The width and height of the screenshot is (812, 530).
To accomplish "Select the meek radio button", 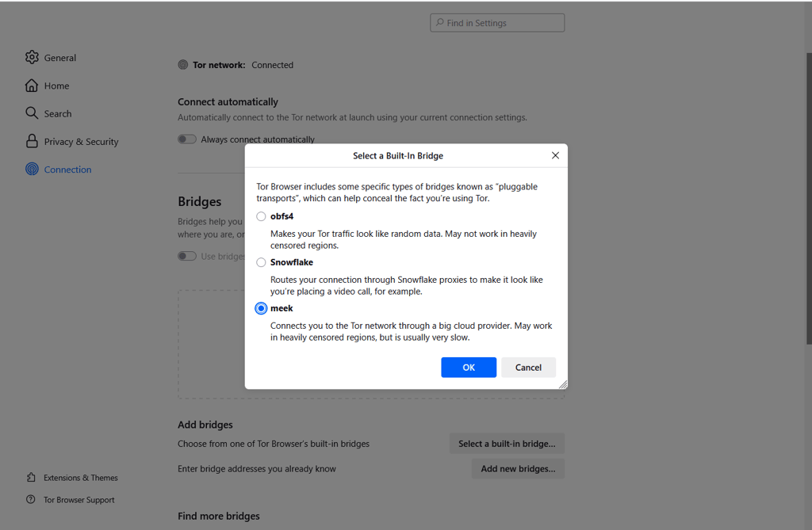I will tap(261, 308).
